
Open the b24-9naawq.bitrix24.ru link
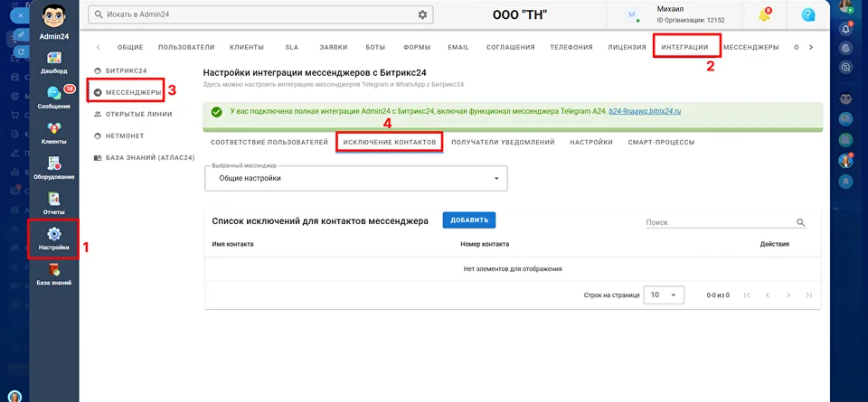(x=645, y=111)
